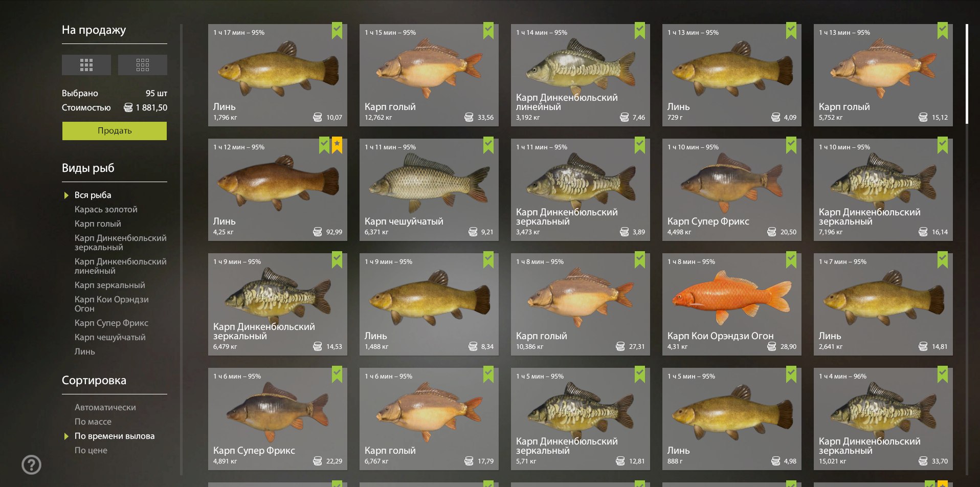The image size is (980, 487).
Task: Filter fish list by Карп зеркальный
Action: pyautogui.click(x=110, y=285)
